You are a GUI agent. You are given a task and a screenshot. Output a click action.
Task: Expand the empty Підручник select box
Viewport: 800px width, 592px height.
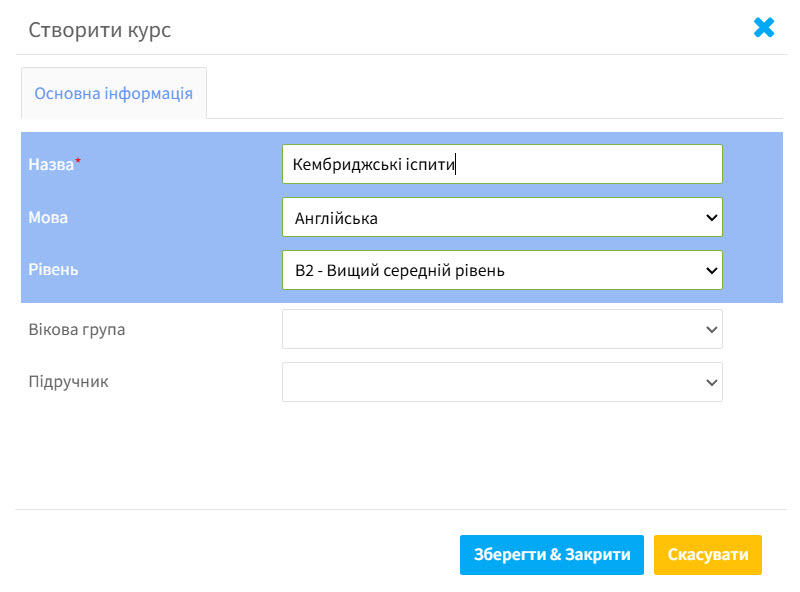(502, 382)
